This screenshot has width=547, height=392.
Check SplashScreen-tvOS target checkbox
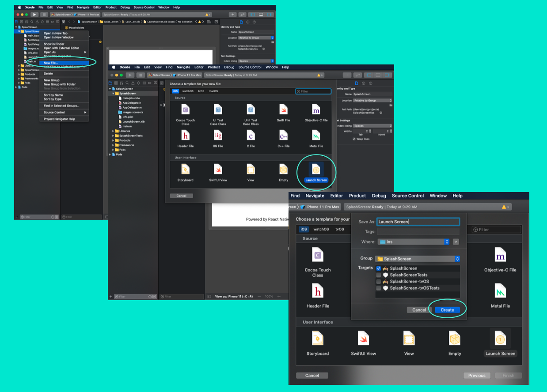[x=378, y=281]
